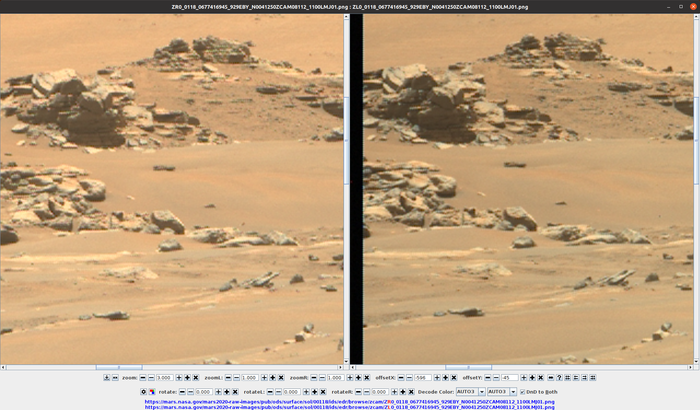Click the save/download icon left of zoom
The height and width of the screenshot is (410, 700).
pos(107,378)
